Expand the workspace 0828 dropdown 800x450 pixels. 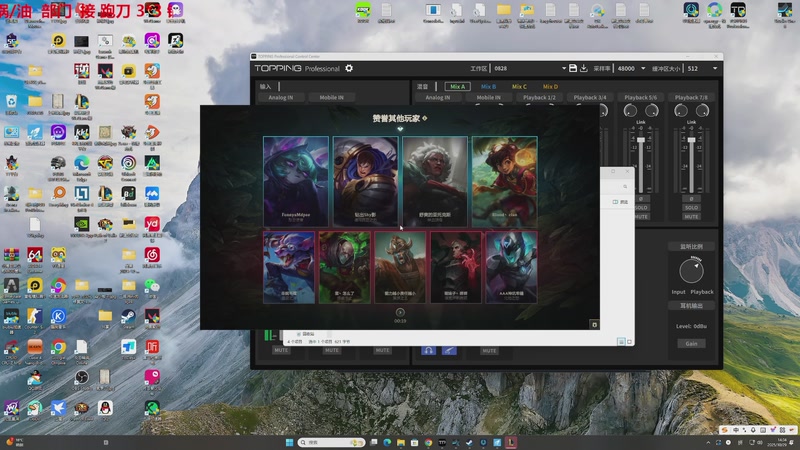pos(564,68)
